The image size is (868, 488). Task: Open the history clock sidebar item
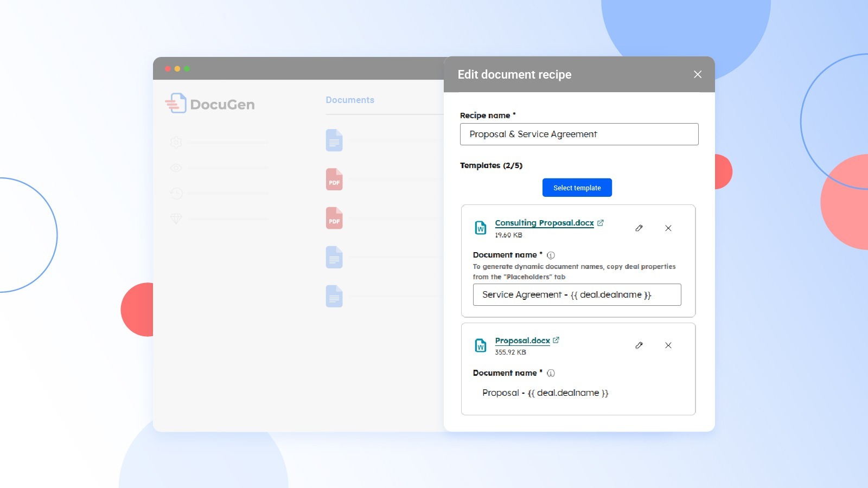[176, 193]
